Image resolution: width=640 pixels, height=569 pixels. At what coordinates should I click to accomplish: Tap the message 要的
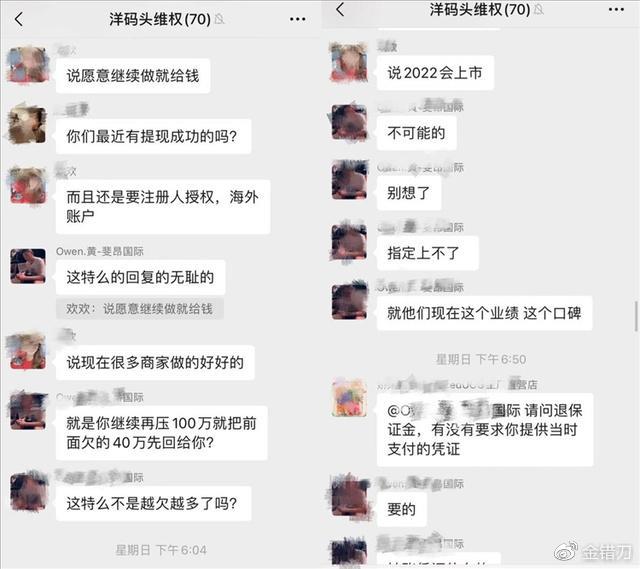(x=402, y=509)
